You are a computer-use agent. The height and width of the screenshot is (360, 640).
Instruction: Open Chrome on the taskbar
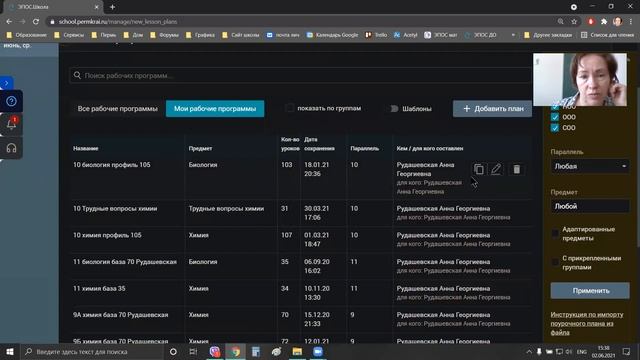pyautogui.click(x=236, y=351)
